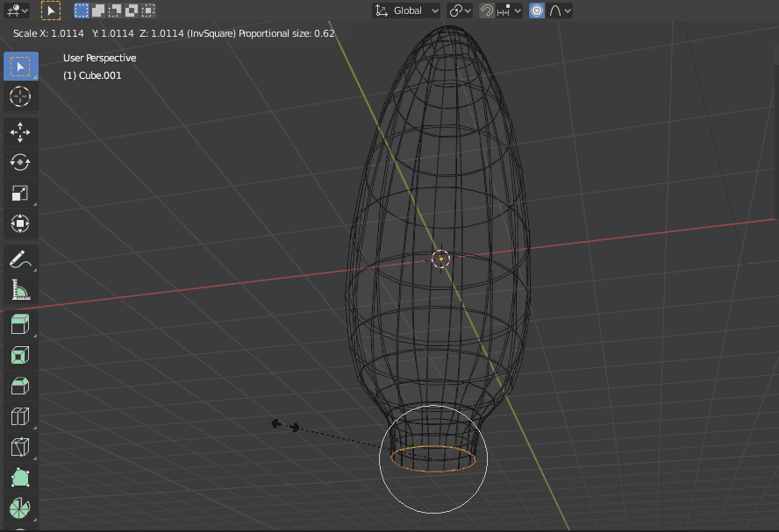Viewport: 779px width, 532px height.
Task: Select the Move tool
Action: (x=20, y=132)
